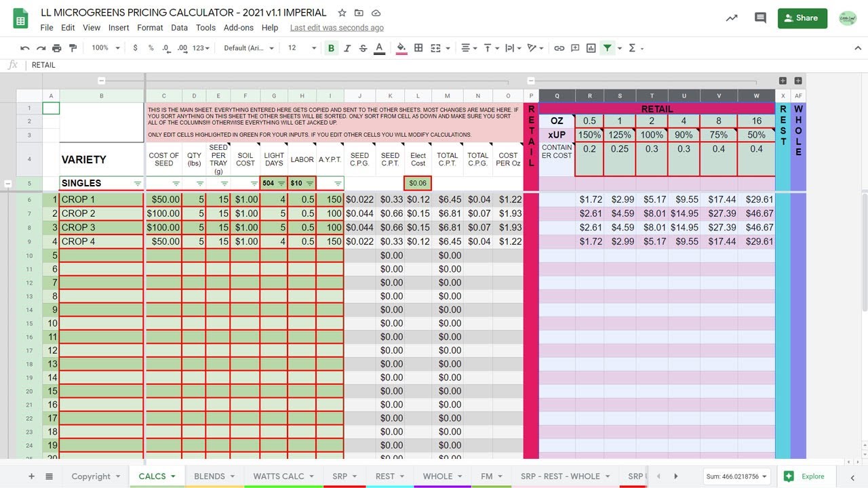Redo the last action

point(41,48)
